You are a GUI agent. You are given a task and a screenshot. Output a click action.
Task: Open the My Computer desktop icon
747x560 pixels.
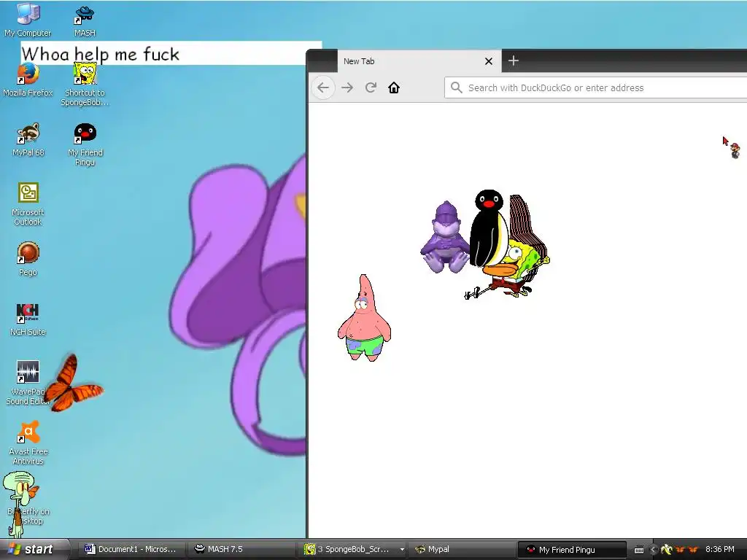pos(28,20)
